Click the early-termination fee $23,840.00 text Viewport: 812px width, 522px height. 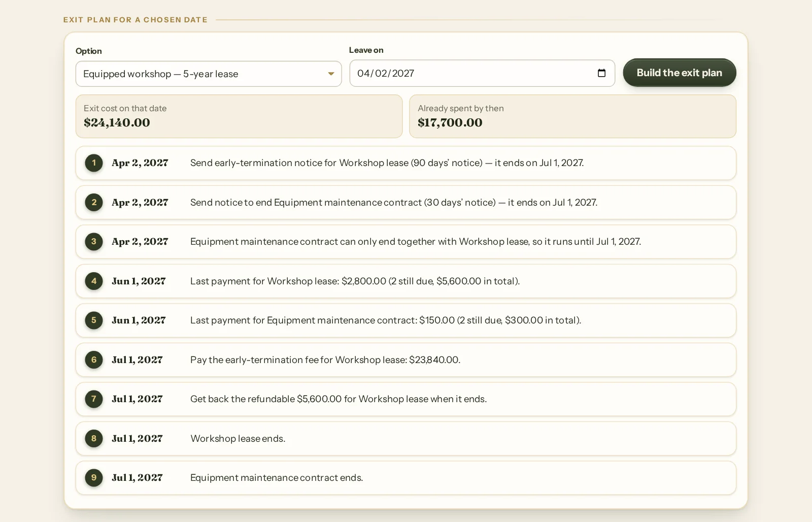(325, 360)
